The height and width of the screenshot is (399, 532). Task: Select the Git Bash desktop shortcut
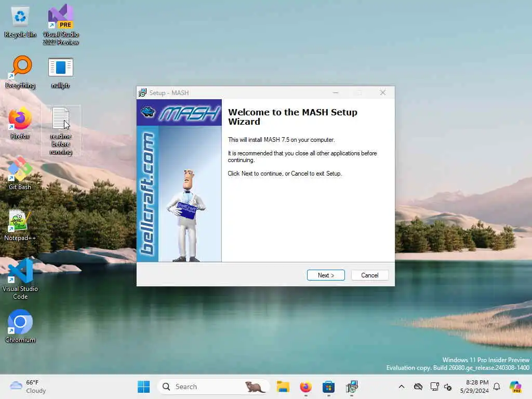pyautogui.click(x=20, y=174)
